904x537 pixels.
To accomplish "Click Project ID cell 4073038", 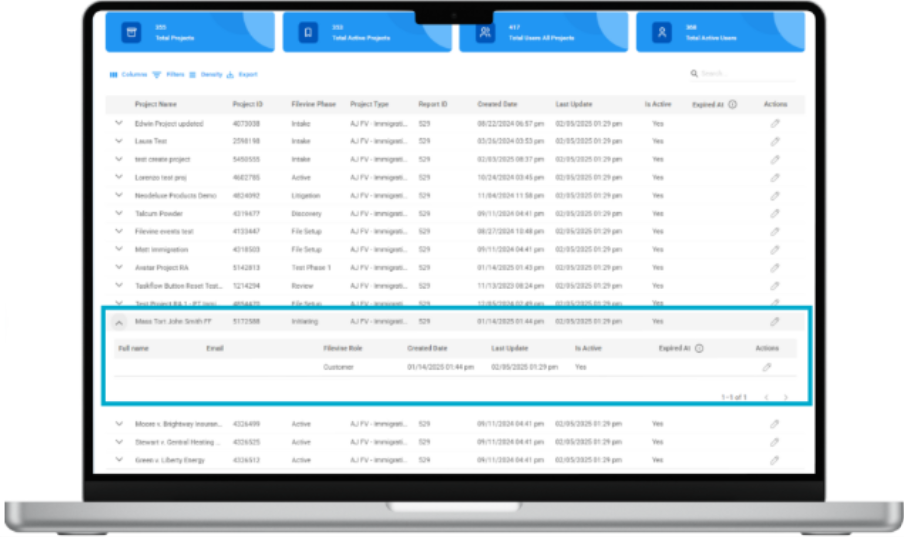I will tap(246, 123).
